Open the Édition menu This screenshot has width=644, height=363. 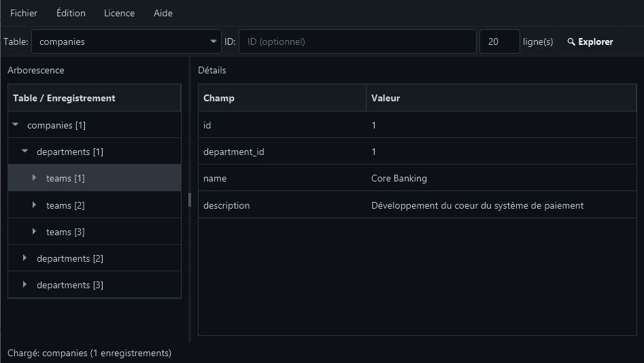click(x=71, y=13)
